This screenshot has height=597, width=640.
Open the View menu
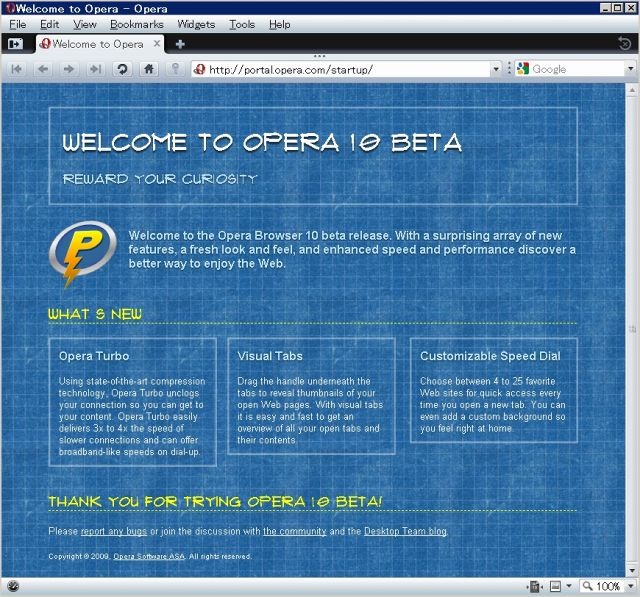point(85,24)
